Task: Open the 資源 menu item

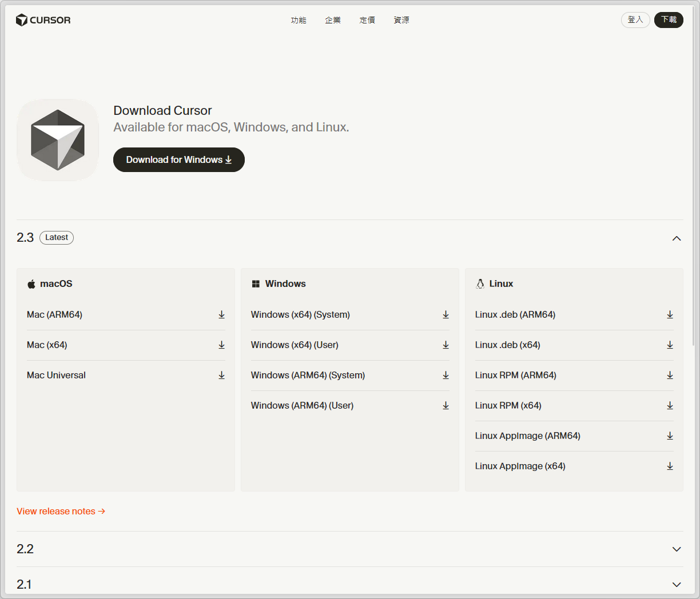Action: pyautogui.click(x=401, y=19)
